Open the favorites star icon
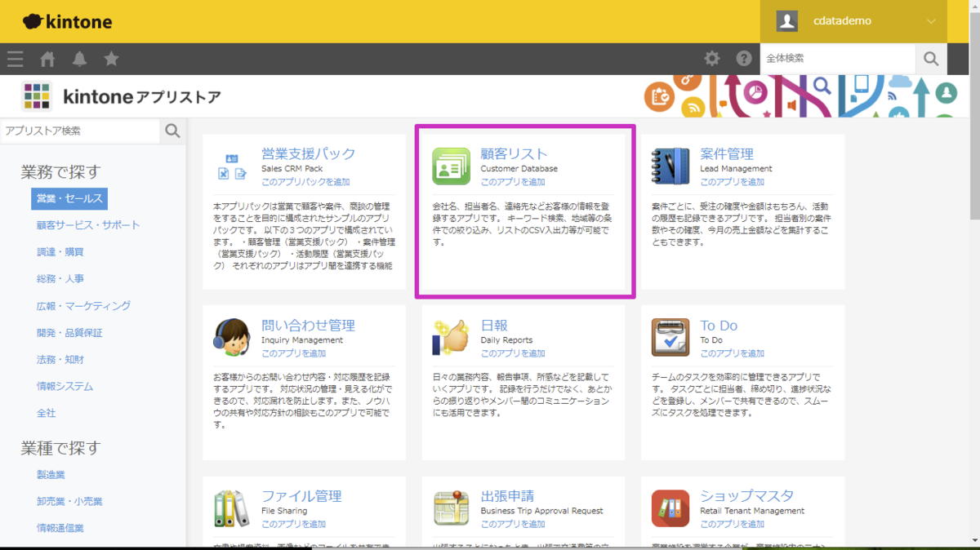 (x=112, y=59)
